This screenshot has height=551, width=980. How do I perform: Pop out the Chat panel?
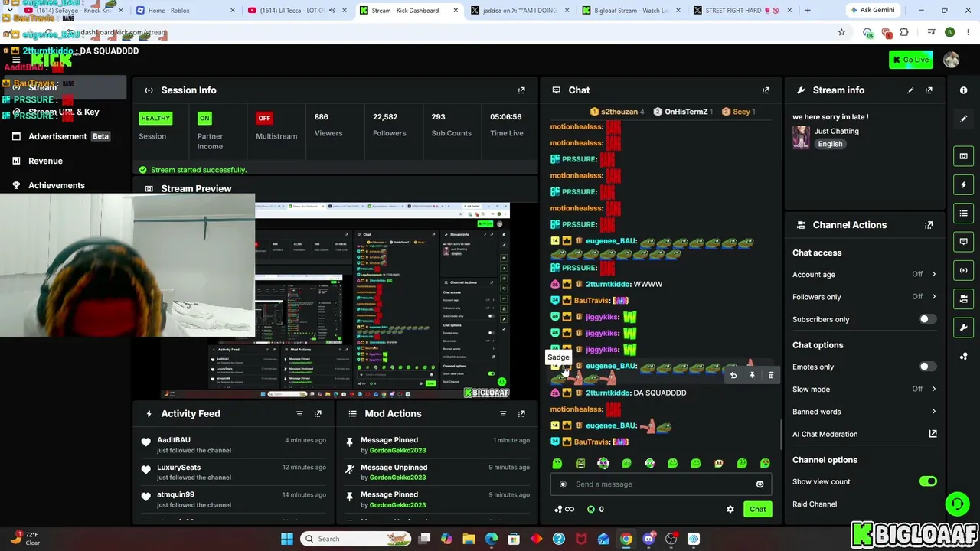[x=766, y=90]
